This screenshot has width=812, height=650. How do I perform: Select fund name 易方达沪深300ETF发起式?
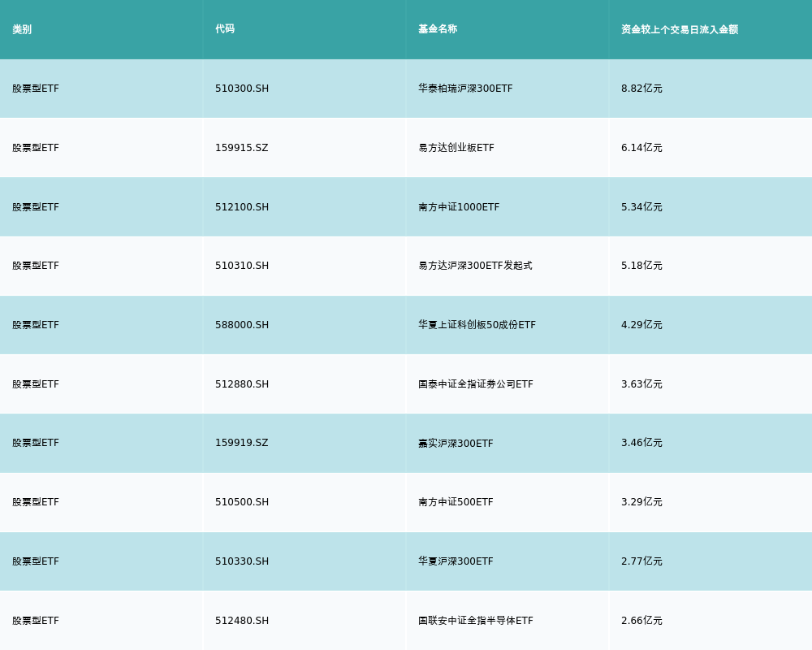475,266
